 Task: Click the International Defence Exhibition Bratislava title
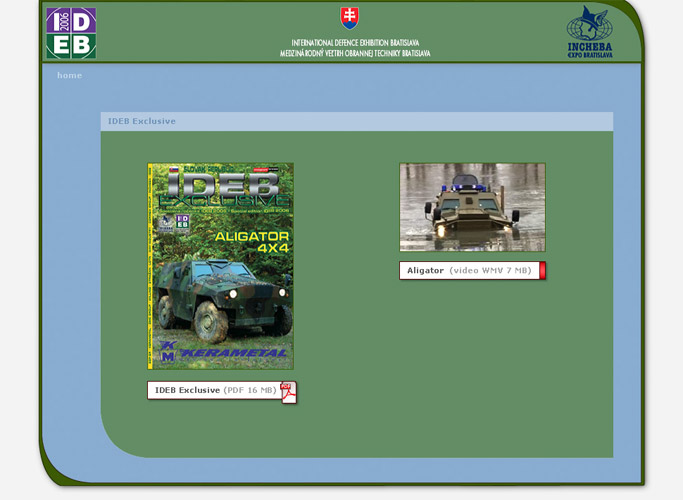(355, 43)
